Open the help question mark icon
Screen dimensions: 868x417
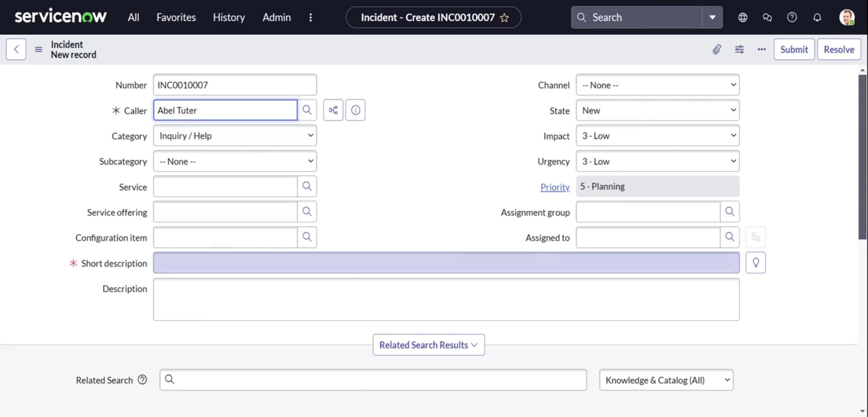coord(792,17)
